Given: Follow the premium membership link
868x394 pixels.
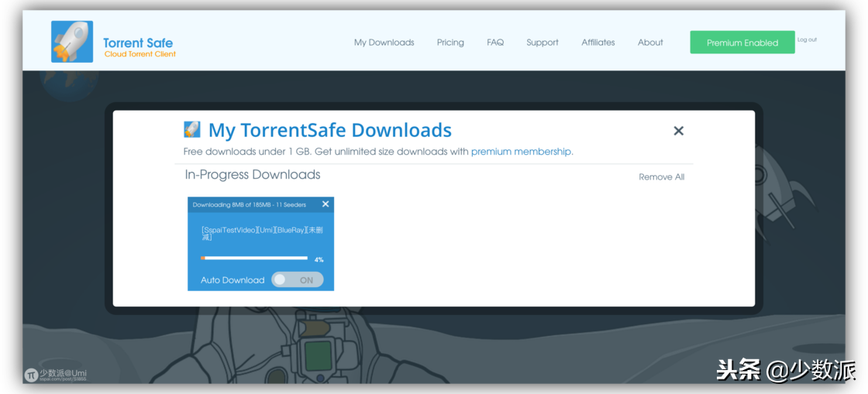Looking at the screenshot, I should pyautogui.click(x=521, y=152).
